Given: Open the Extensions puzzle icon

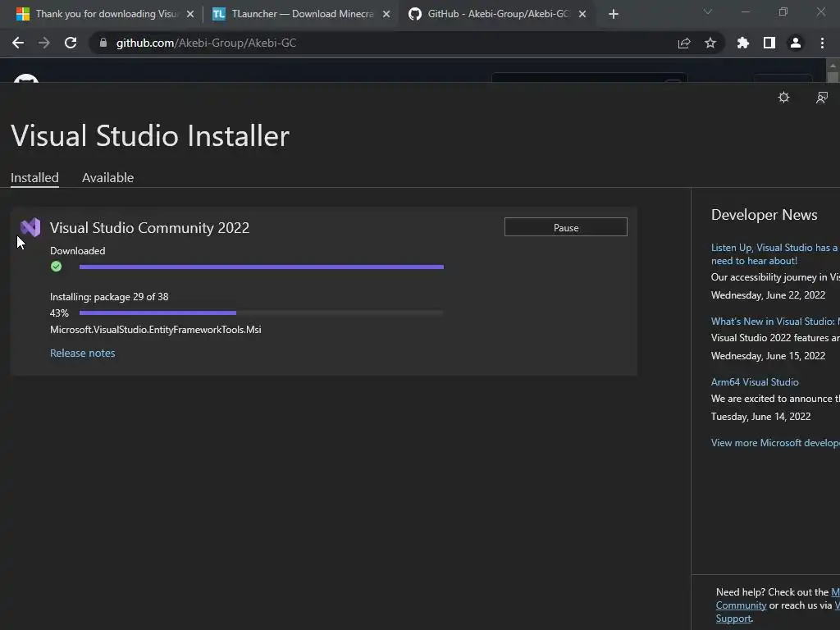Looking at the screenshot, I should pyautogui.click(x=743, y=43).
